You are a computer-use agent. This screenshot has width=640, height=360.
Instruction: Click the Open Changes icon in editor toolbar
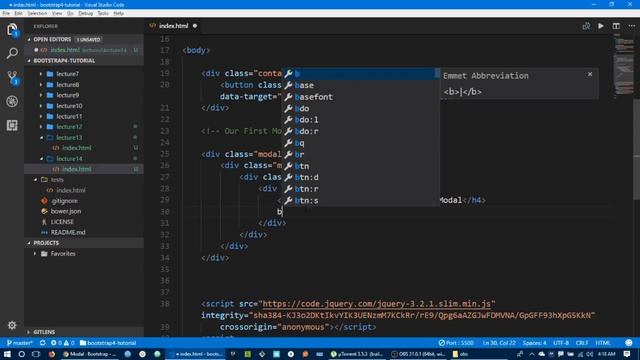pos(586,26)
